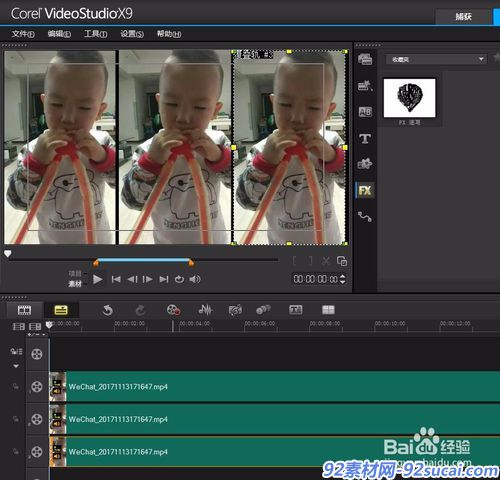Open the Title (T) library
This screenshot has height=480, width=500.
click(365, 138)
